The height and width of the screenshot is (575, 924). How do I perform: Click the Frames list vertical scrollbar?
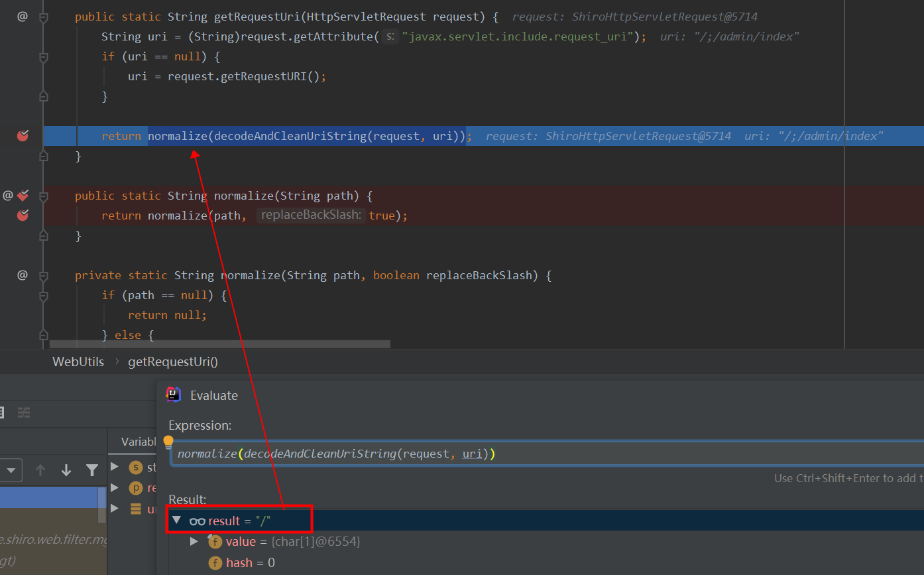tap(102, 505)
